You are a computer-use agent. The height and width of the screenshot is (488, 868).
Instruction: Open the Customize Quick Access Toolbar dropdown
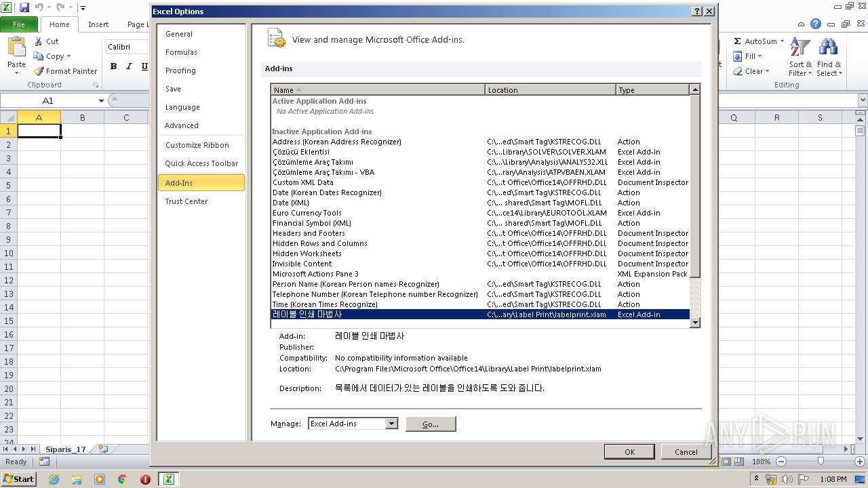(83, 8)
